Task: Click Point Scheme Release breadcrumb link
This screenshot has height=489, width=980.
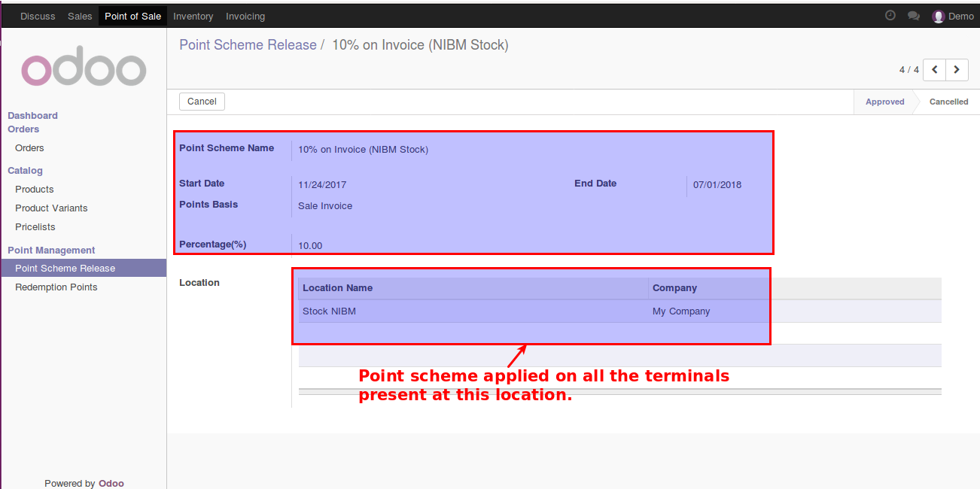Action: 248,45
